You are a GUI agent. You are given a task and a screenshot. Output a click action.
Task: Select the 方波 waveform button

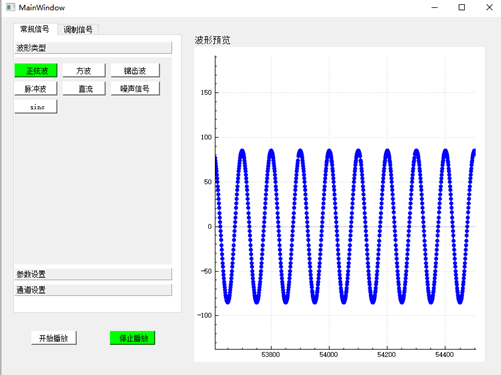pos(84,71)
